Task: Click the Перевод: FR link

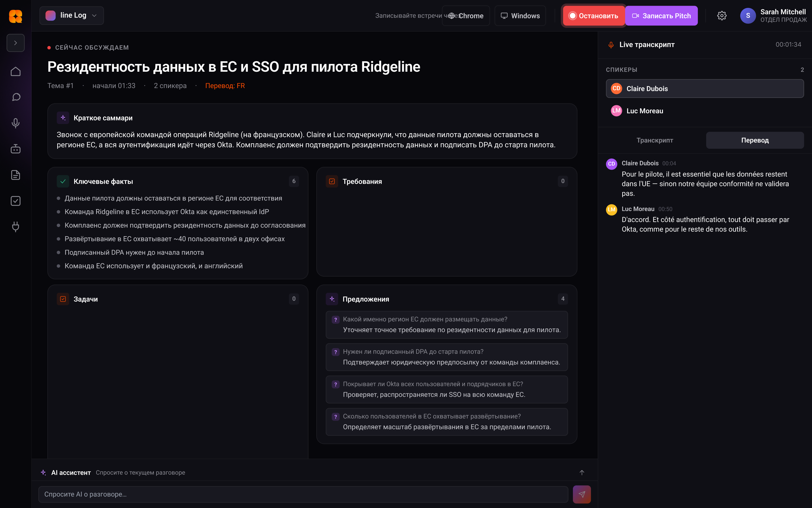Action: [x=225, y=86]
